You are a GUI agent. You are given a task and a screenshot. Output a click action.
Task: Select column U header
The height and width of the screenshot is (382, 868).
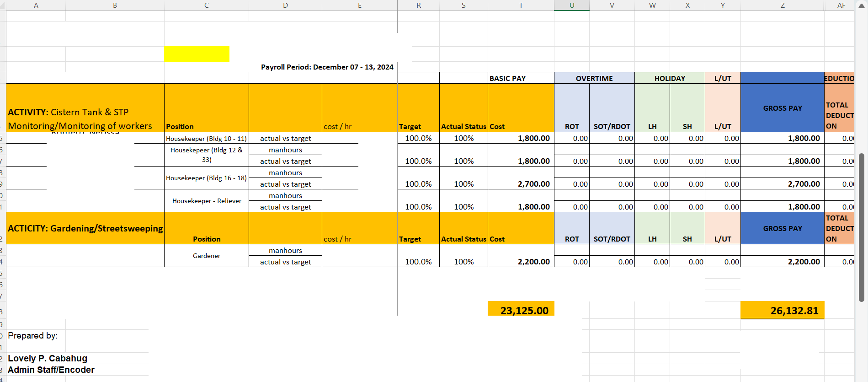point(571,5)
